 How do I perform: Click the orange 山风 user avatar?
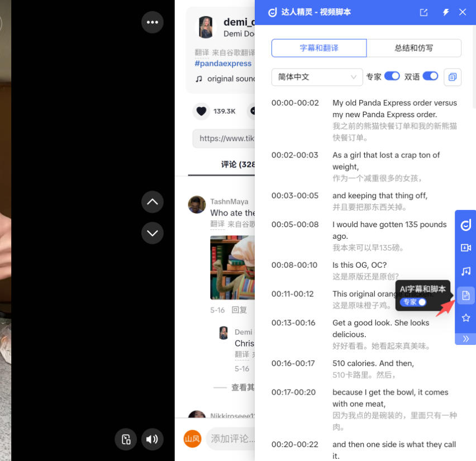click(x=192, y=439)
